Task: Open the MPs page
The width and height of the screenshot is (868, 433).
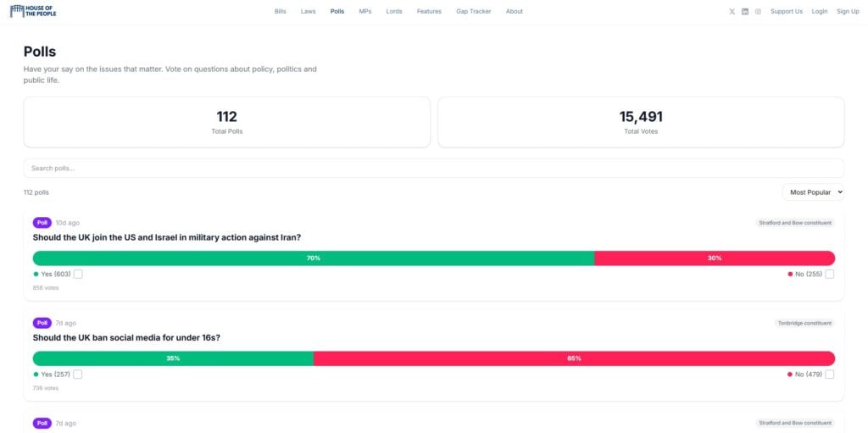Action: [364, 12]
